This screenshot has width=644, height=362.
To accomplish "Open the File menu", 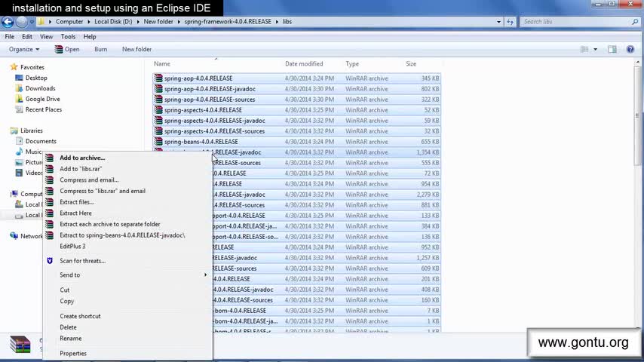I will coord(10,36).
